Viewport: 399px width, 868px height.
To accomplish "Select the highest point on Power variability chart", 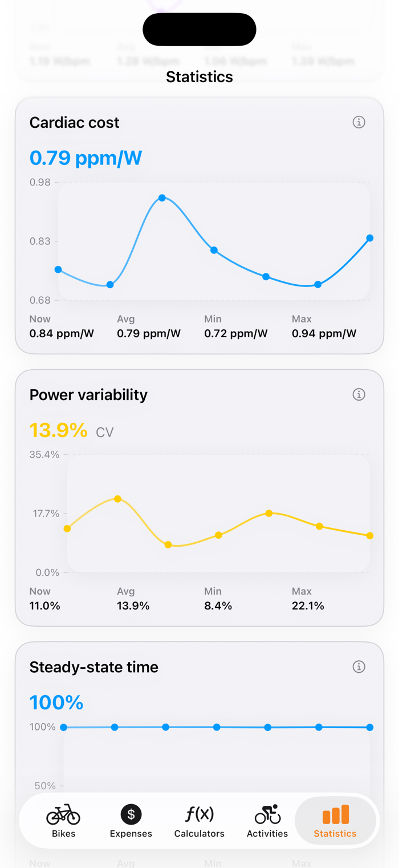I will (x=117, y=499).
